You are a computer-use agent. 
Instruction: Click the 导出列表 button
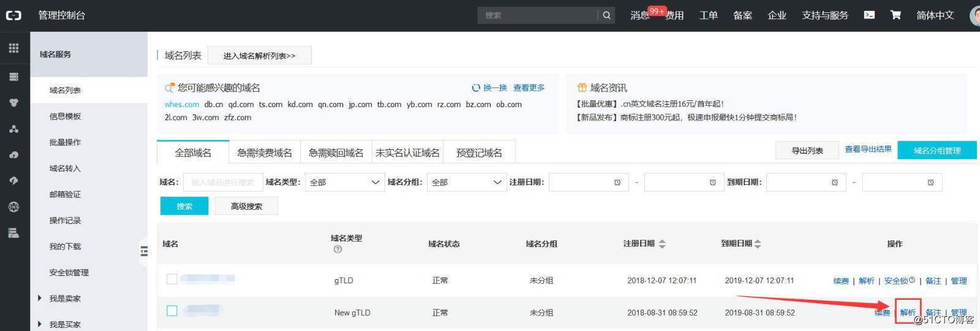[807, 151]
